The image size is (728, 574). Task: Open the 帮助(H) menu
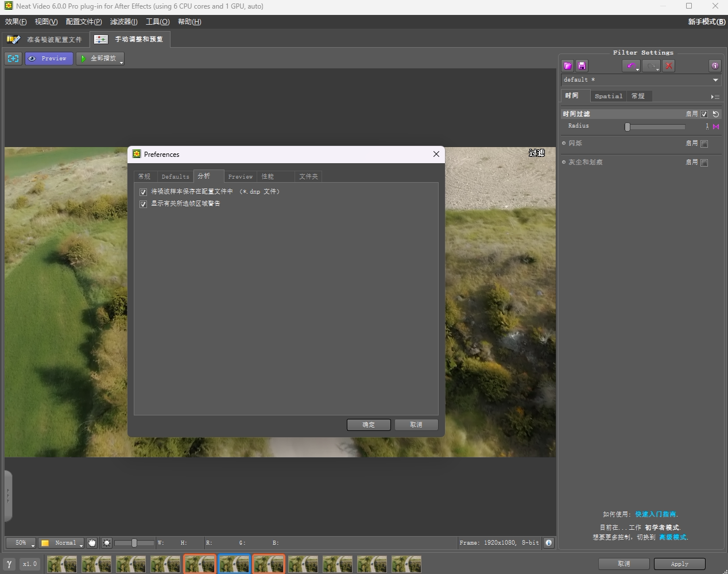(x=189, y=22)
